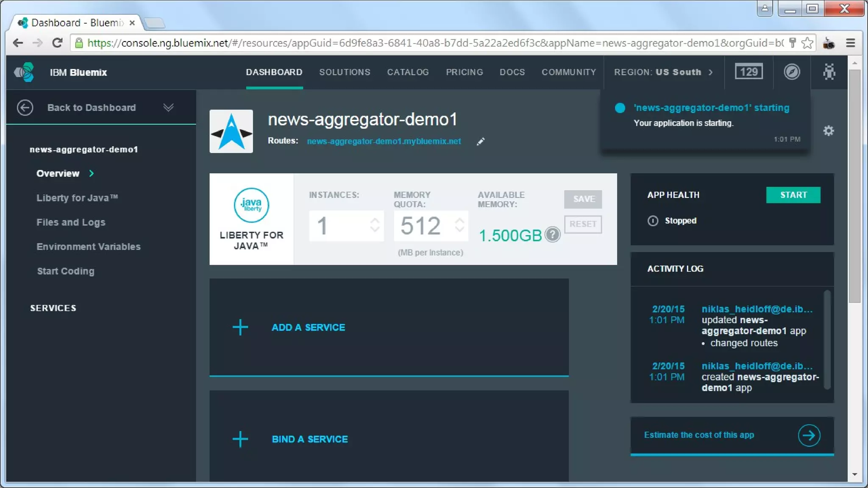Click the Activity Log scrollbar
This screenshot has height=488, width=868.
click(x=826, y=339)
